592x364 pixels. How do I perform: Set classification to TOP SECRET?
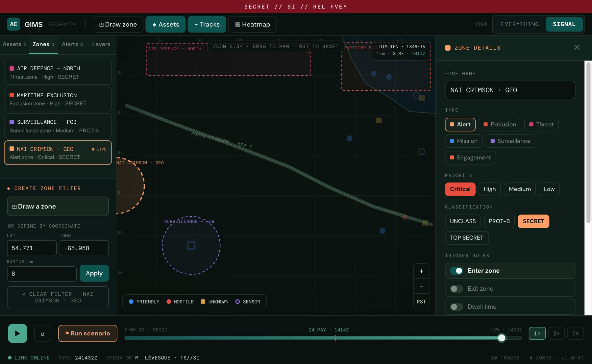click(x=467, y=238)
